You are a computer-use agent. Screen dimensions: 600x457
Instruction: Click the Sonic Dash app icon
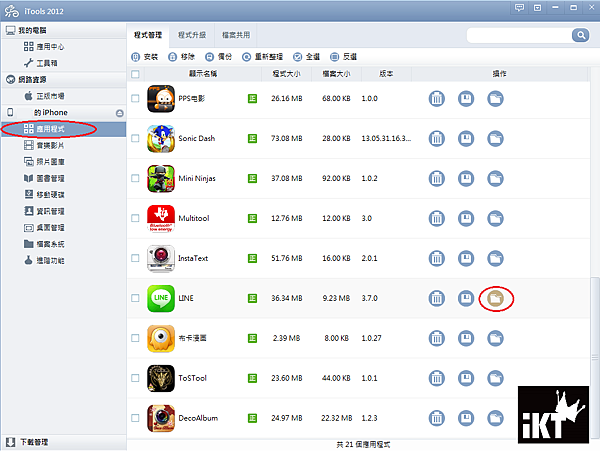(x=161, y=139)
